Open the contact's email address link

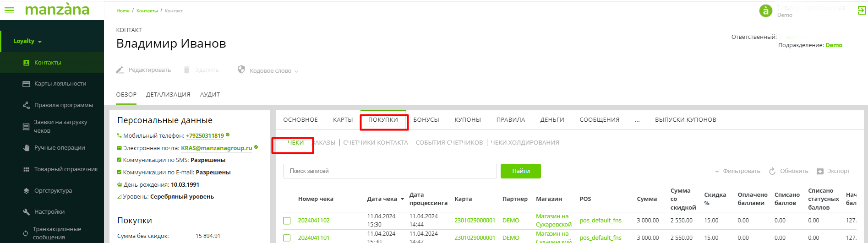click(x=216, y=148)
